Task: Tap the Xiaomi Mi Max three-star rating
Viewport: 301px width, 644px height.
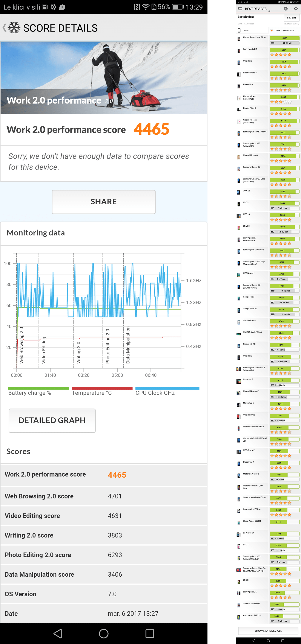Action: click(281, 102)
